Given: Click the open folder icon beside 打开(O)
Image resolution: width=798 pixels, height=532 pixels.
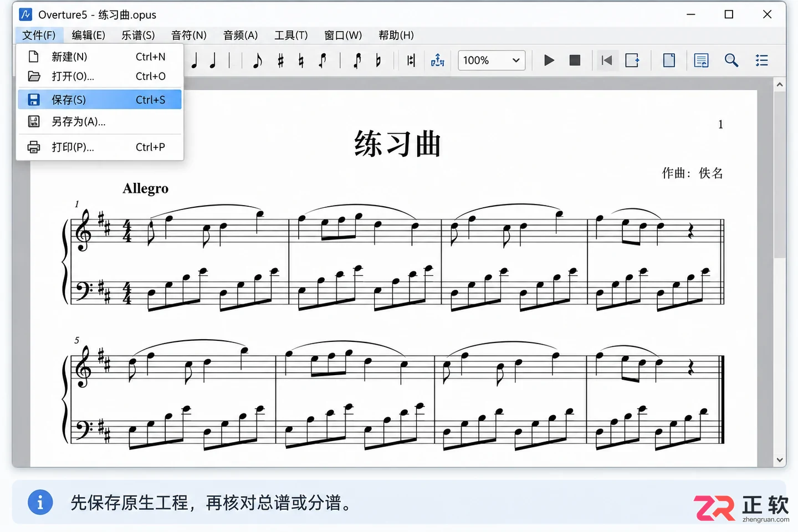Looking at the screenshot, I should [34, 76].
